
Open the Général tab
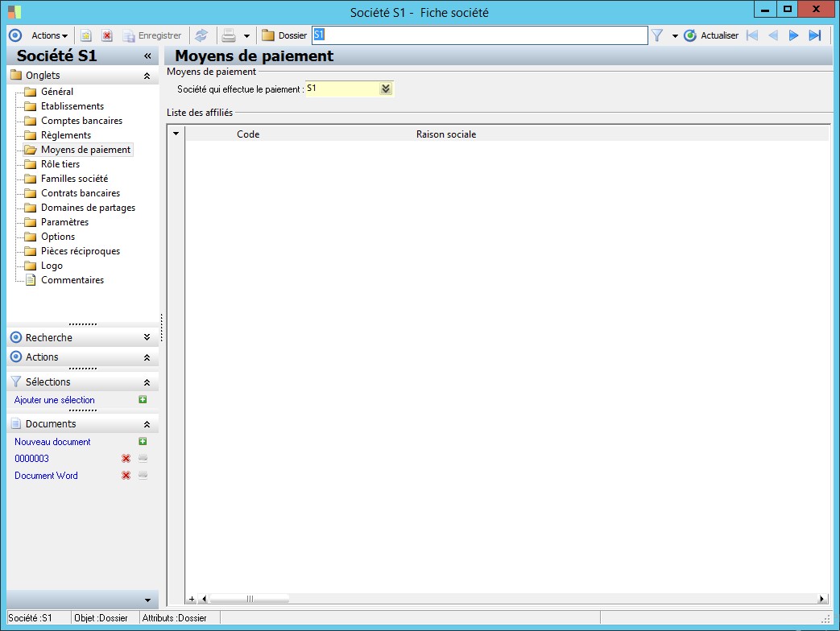pyautogui.click(x=57, y=92)
